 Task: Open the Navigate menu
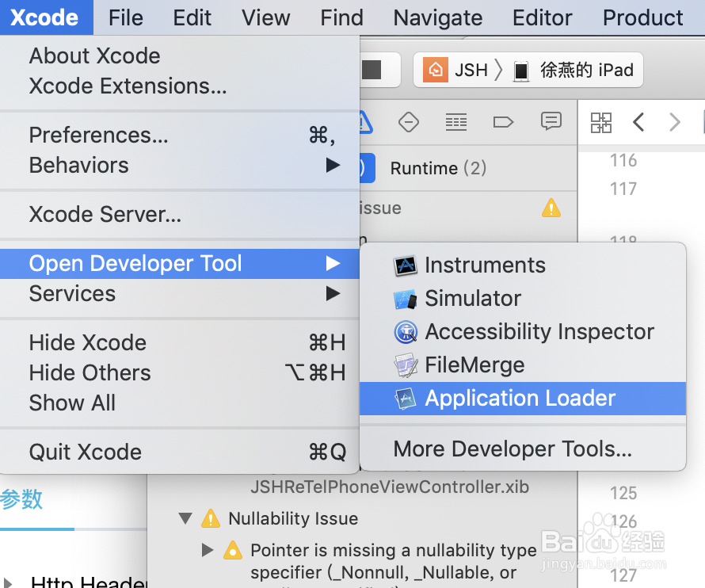pyautogui.click(x=437, y=17)
